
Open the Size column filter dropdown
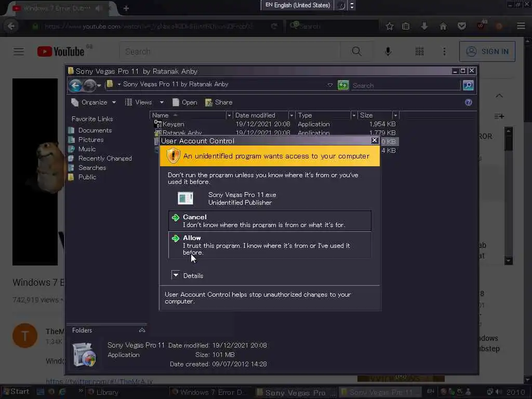click(x=395, y=115)
